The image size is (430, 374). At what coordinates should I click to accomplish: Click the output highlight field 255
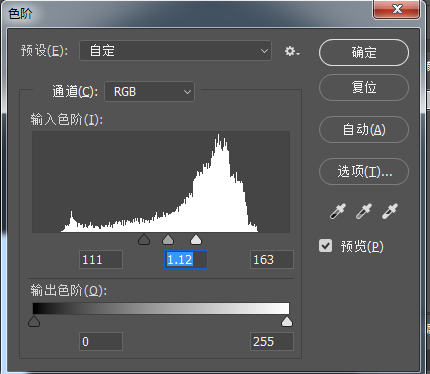pyautogui.click(x=272, y=341)
